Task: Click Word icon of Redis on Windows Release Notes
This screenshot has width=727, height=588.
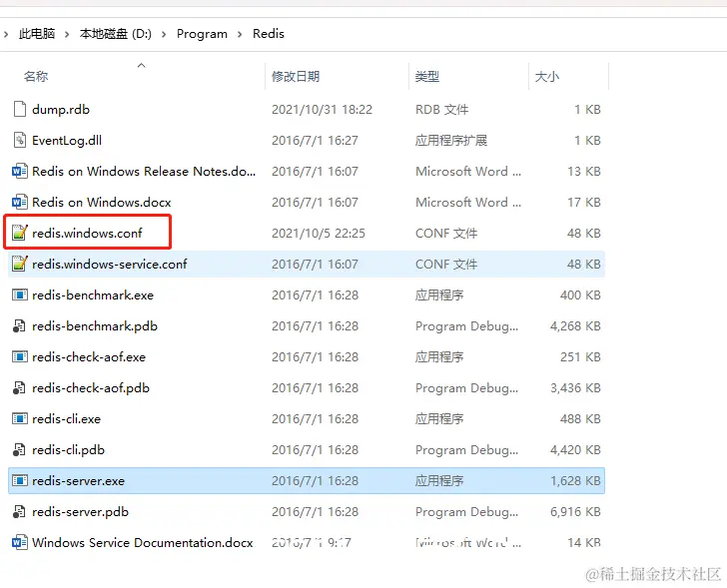Action: pyautogui.click(x=20, y=172)
